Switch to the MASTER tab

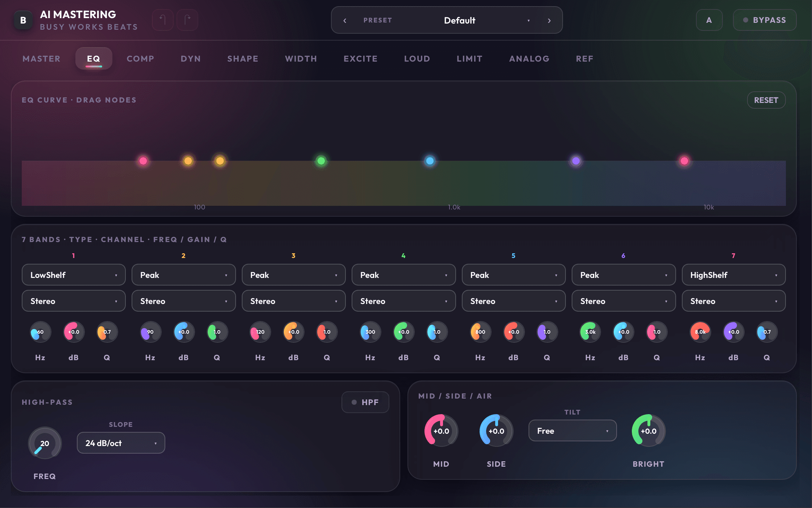click(41, 59)
